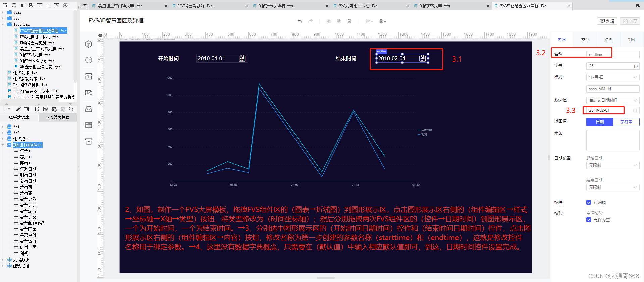644x282 pixels.
Task: Toggle the 可编辑 checkbox
Action: (x=588, y=202)
